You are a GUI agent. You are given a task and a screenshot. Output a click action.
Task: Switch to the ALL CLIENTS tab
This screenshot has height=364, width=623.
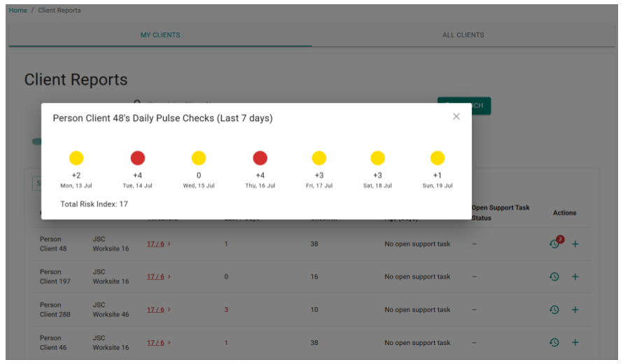(463, 35)
